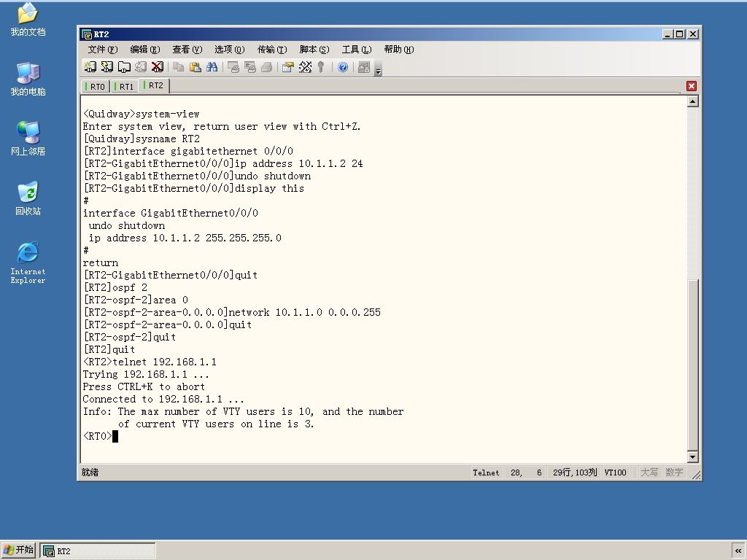The image size is (747, 560).
Task: Click '29行, 103列' status bar text
Action: (575, 472)
